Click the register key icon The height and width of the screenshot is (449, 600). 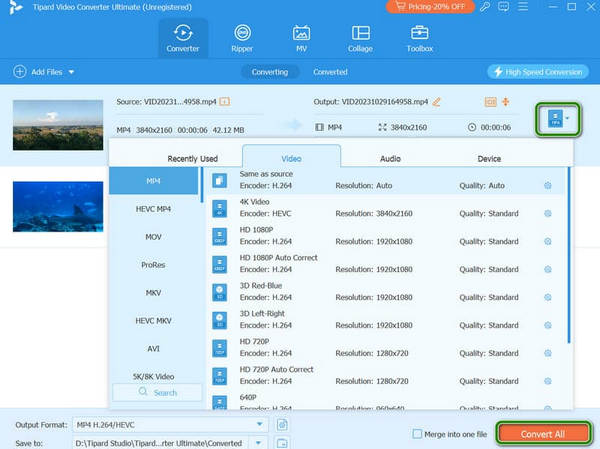pos(485,7)
